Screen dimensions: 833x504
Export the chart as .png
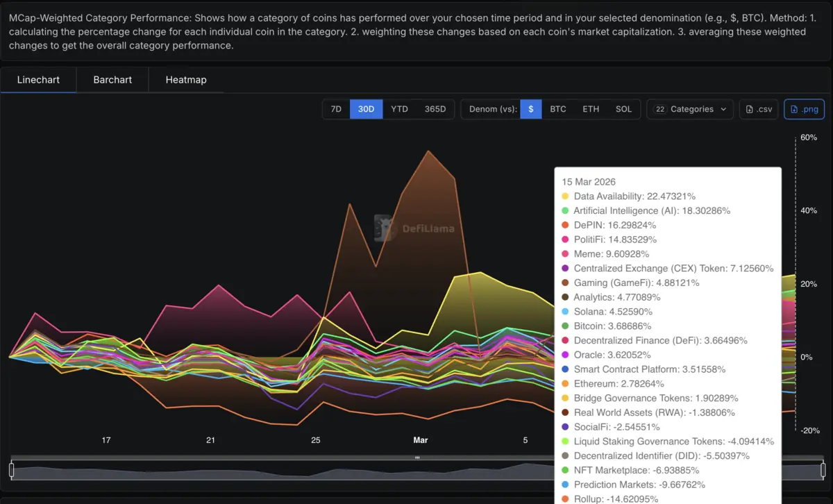tap(804, 109)
